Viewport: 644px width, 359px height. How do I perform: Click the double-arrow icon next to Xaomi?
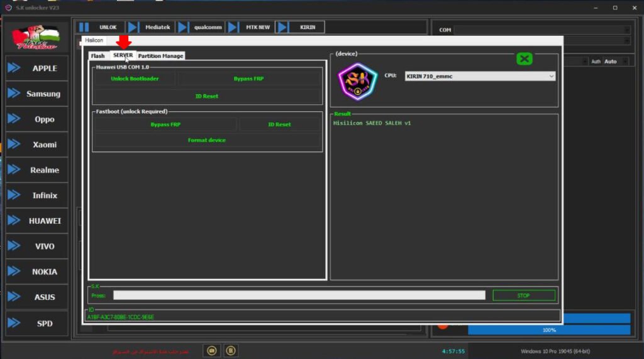[x=14, y=144]
